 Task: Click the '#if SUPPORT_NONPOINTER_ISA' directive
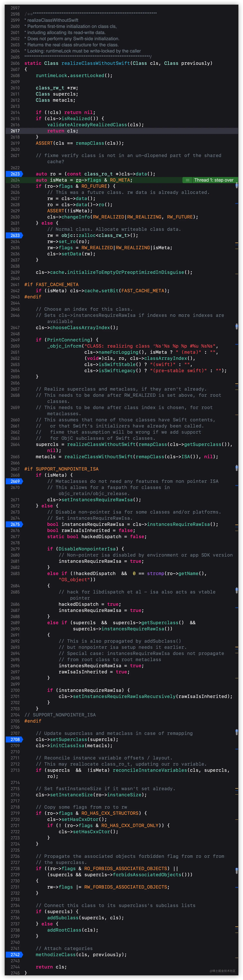pyautogui.click(x=61, y=469)
